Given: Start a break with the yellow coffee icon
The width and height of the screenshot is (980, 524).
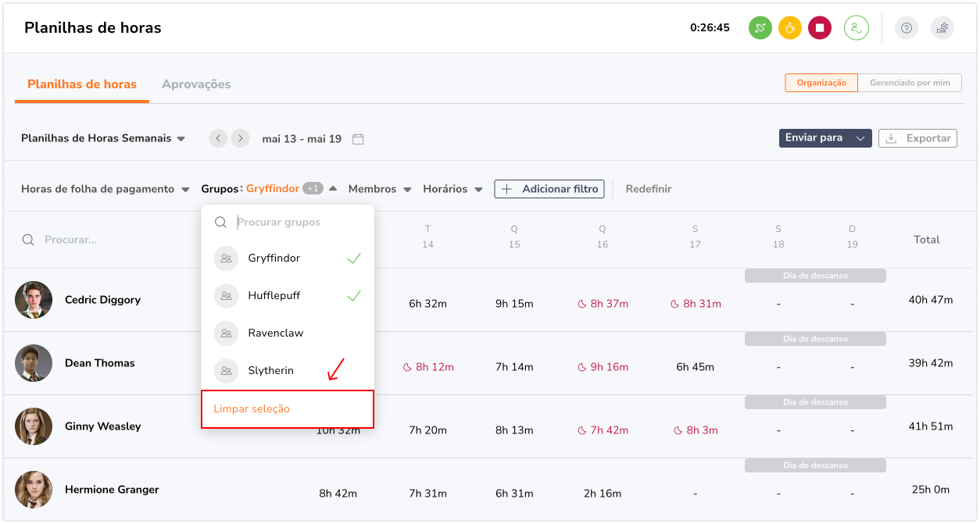Looking at the screenshot, I should [x=789, y=28].
